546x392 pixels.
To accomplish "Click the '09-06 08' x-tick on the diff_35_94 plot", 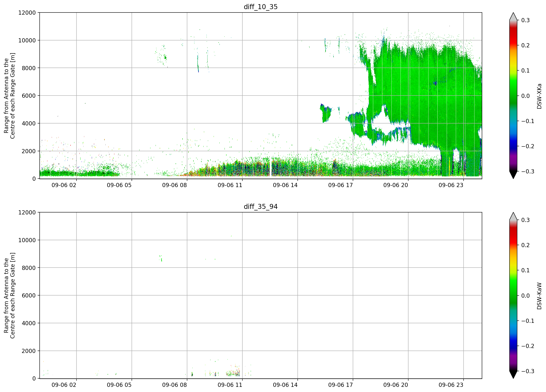I will [175, 385].
